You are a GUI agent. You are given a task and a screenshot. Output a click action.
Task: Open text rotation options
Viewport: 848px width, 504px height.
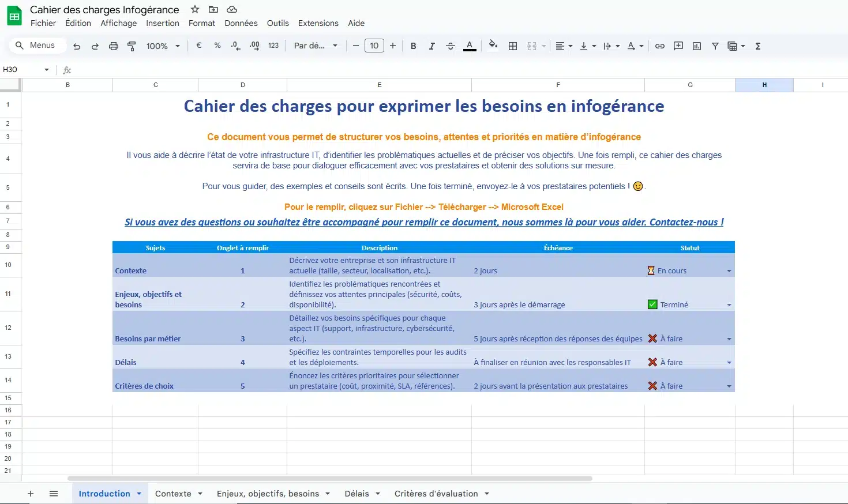pyautogui.click(x=635, y=46)
